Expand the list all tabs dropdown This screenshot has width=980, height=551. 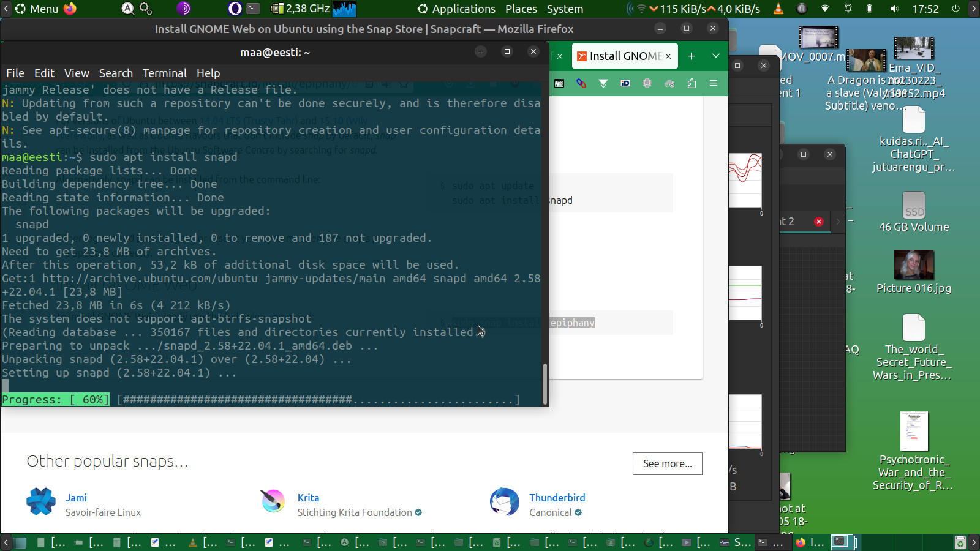point(715,56)
